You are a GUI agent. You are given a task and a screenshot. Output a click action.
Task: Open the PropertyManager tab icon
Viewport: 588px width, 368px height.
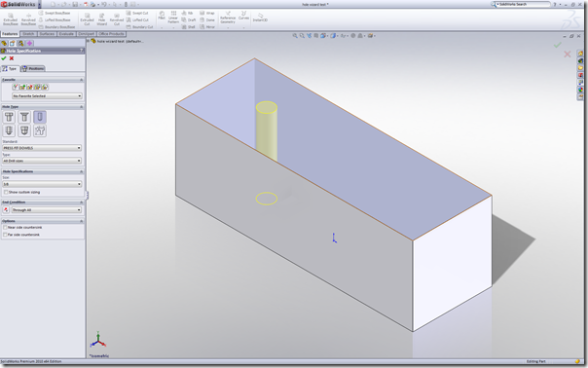13,43
